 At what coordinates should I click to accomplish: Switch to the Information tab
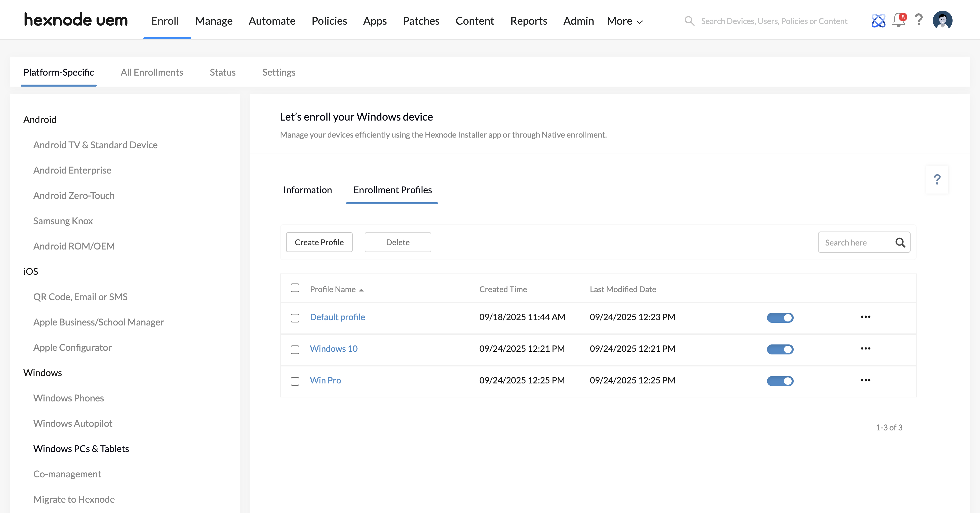307,190
